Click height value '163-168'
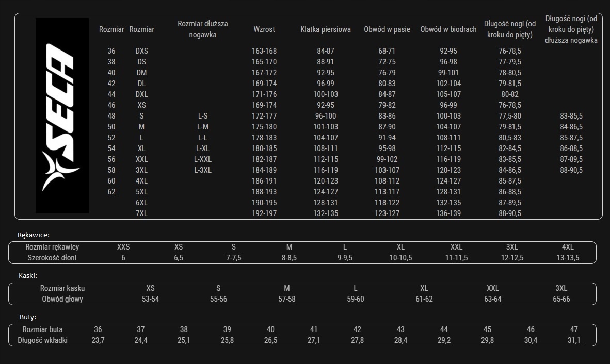Screen dimensions: 610x364 [x=264, y=51]
